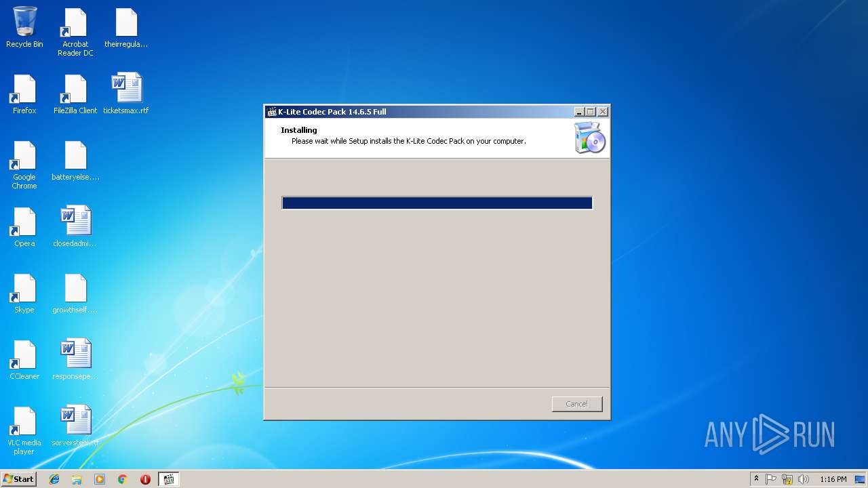Open volume control speaker tray icon
The height and width of the screenshot is (488, 868).
[x=804, y=479]
